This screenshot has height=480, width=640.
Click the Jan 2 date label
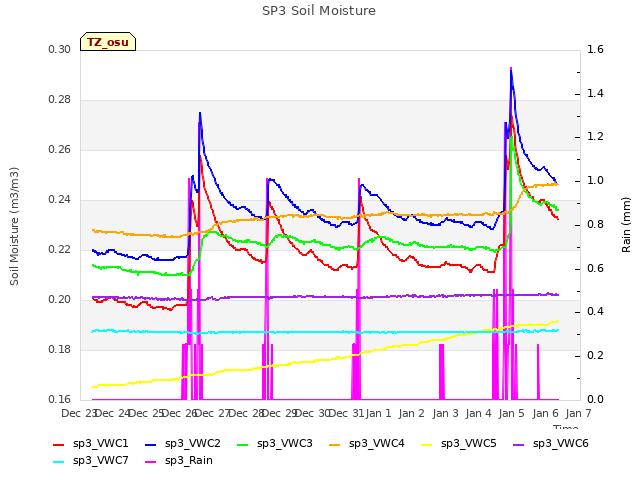411,413
